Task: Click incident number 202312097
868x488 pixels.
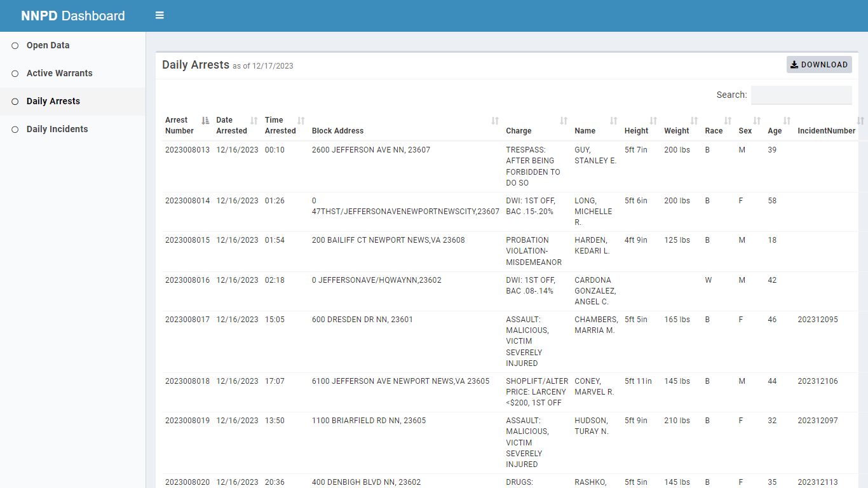Action: click(x=818, y=421)
